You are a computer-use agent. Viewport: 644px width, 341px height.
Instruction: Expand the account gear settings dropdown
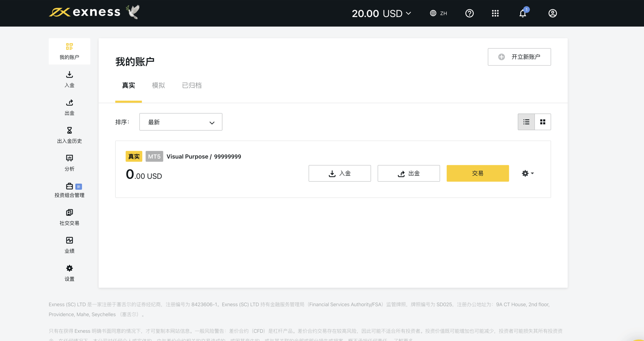(527, 173)
